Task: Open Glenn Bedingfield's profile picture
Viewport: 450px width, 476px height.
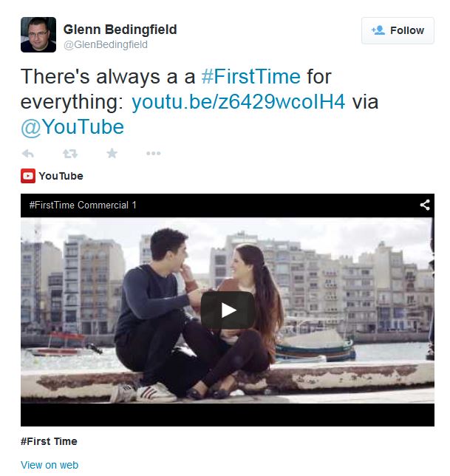Action: 38,35
